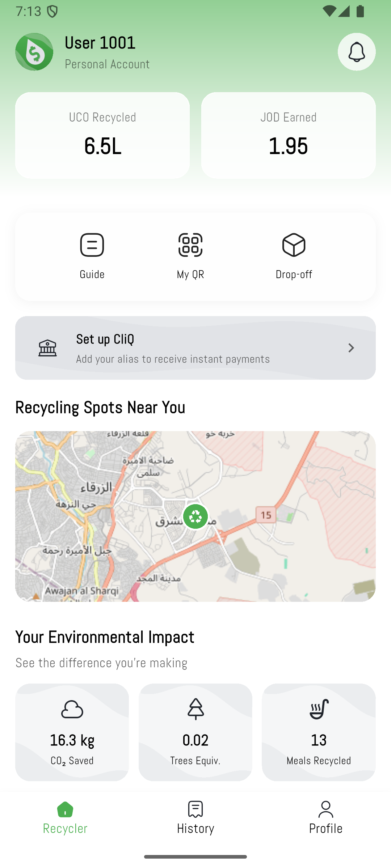Tap the Android home gesture bar
This screenshot has width=391, height=868.
195,856
